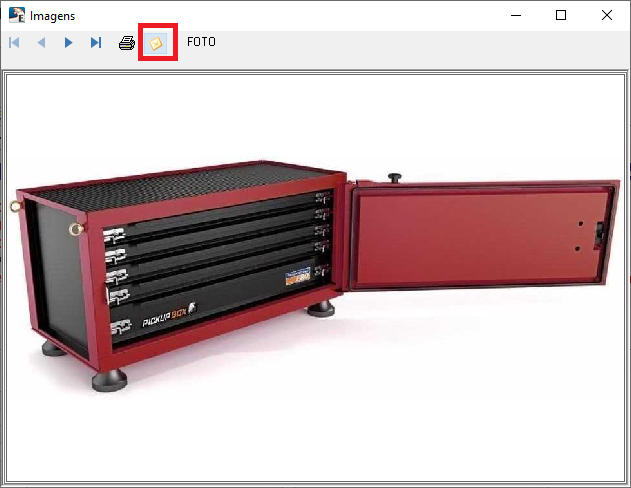631x488 pixels.
Task: Click the yellow open-file icon in toolbar
Action: click(157, 44)
